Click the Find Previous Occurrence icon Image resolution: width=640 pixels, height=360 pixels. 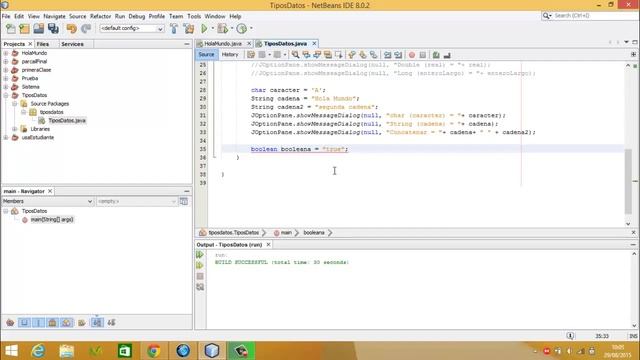(x=306, y=55)
